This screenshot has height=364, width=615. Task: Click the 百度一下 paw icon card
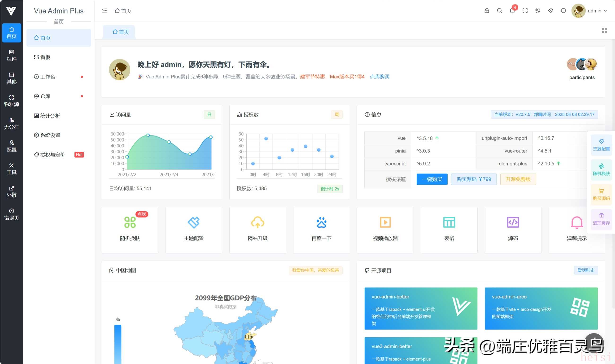click(x=321, y=222)
